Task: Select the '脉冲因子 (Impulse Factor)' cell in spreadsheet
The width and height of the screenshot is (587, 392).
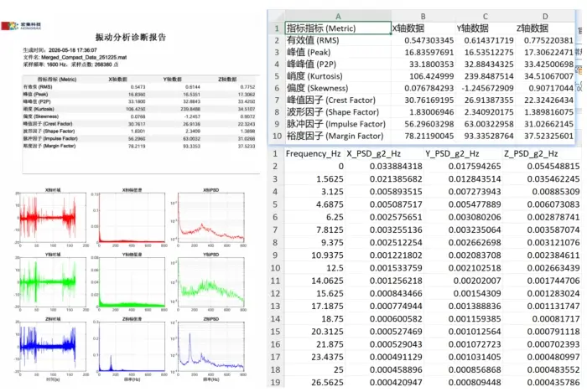Action: tap(338, 124)
